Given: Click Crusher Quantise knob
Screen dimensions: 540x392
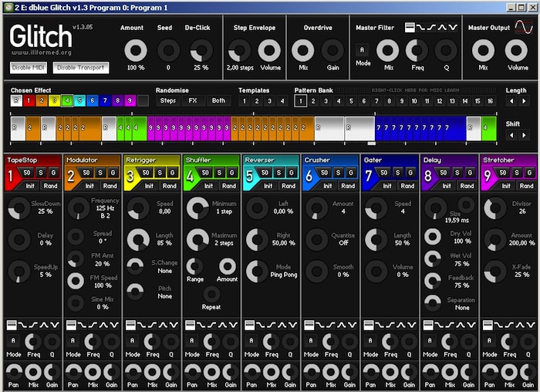Looking at the screenshot, I should 316,239.
